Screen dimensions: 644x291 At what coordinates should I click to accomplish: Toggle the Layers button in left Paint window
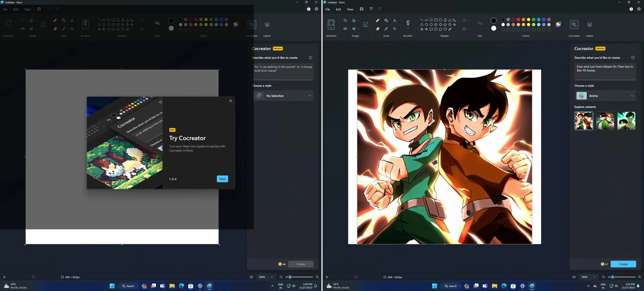point(267,25)
